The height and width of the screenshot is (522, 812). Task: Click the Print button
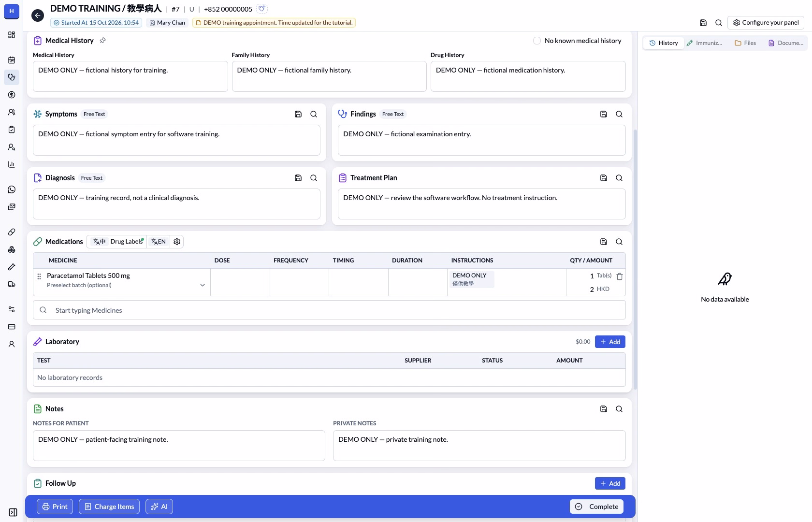55,507
